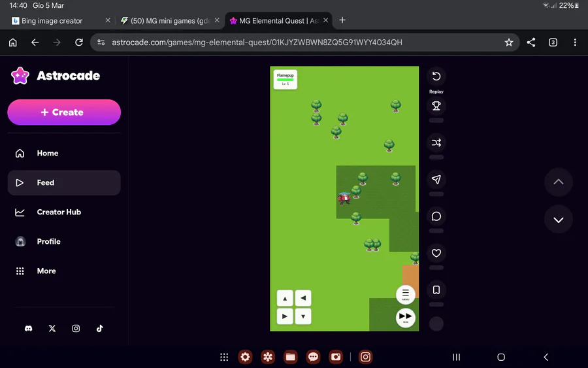Open Creator Hub in the sidebar
Screen dimensions: 588x368
[64, 212]
